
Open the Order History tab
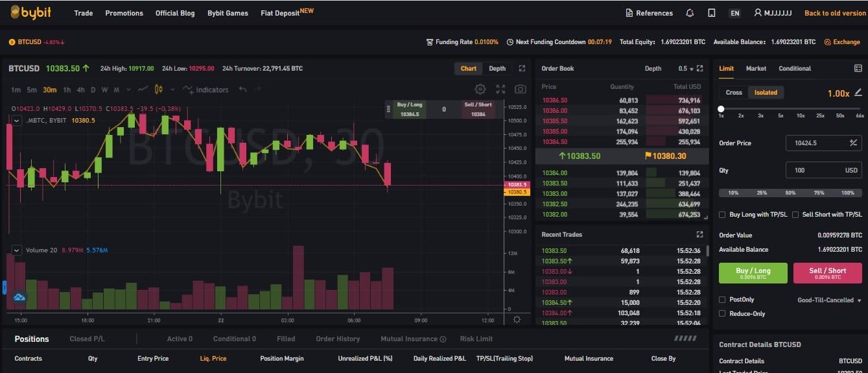(x=338, y=339)
